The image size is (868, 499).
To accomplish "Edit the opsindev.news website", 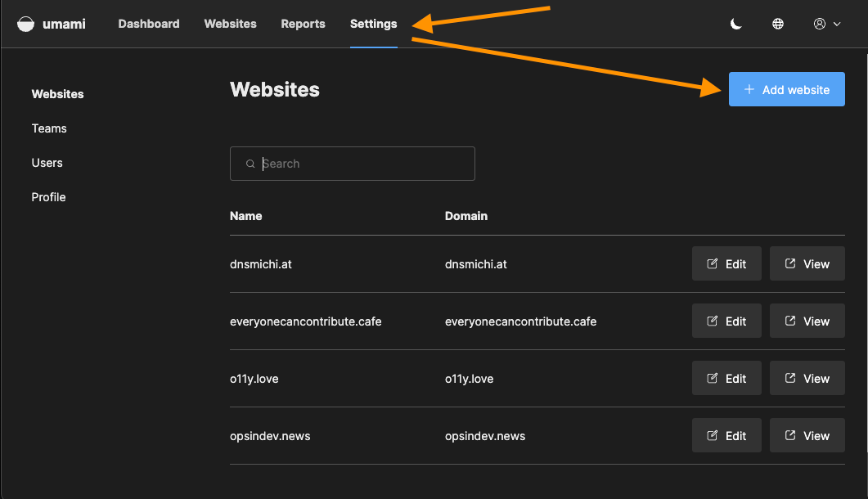I will pos(726,436).
